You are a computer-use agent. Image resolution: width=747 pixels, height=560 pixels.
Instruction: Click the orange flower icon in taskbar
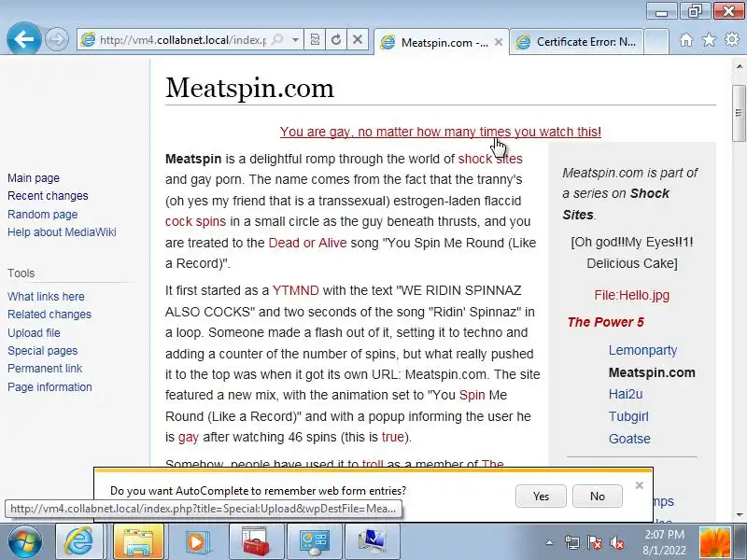point(715,542)
